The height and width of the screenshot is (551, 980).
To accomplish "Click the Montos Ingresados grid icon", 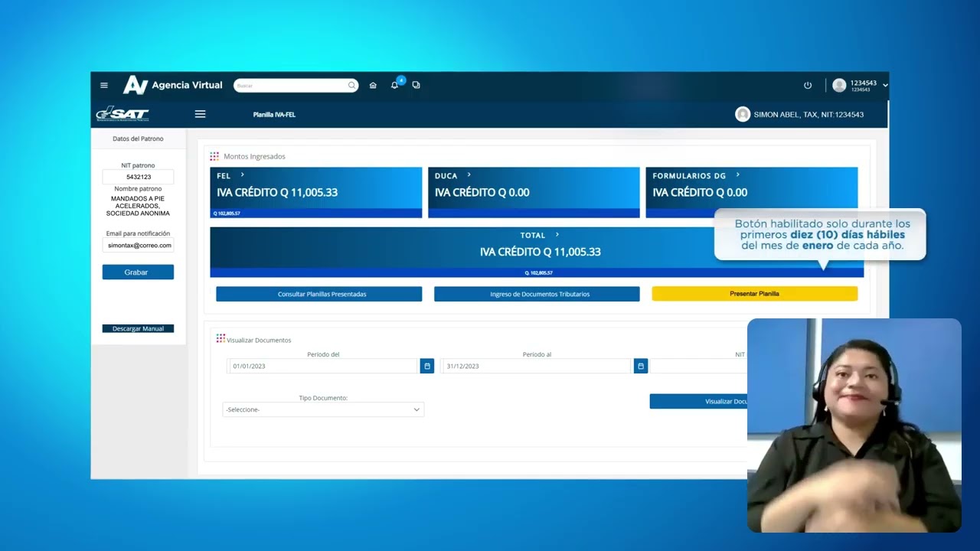I will coord(214,156).
